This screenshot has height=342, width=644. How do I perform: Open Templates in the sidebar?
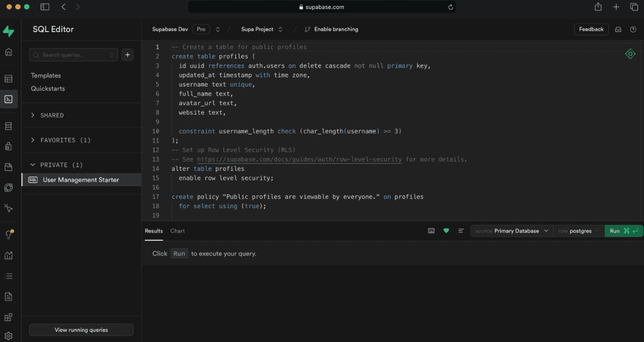pyautogui.click(x=46, y=75)
